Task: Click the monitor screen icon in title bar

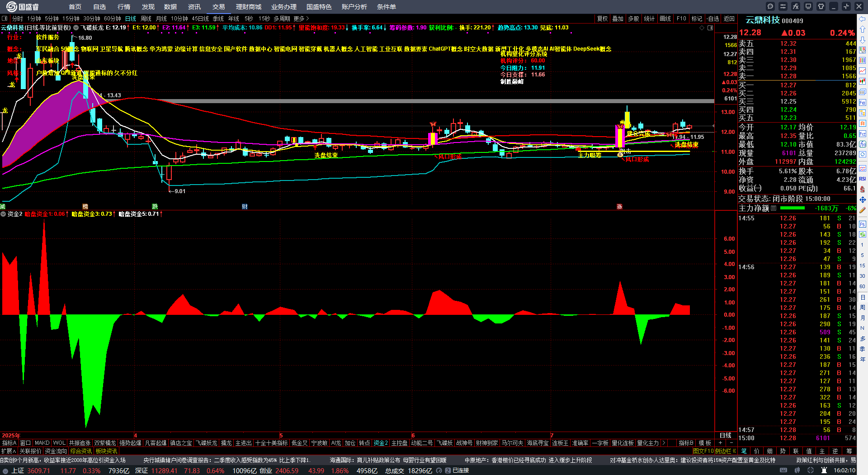Action: pos(808,6)
